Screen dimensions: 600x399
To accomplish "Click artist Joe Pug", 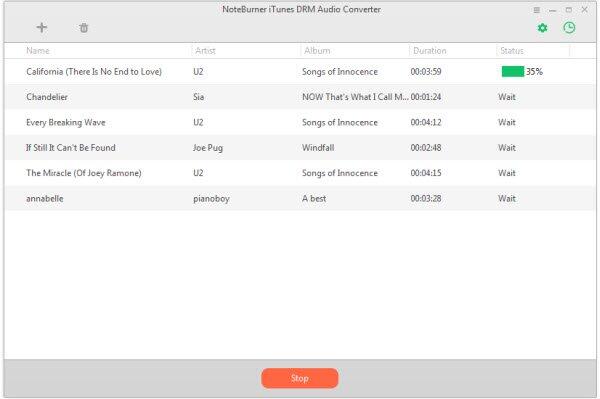I will tap(208, 148).
